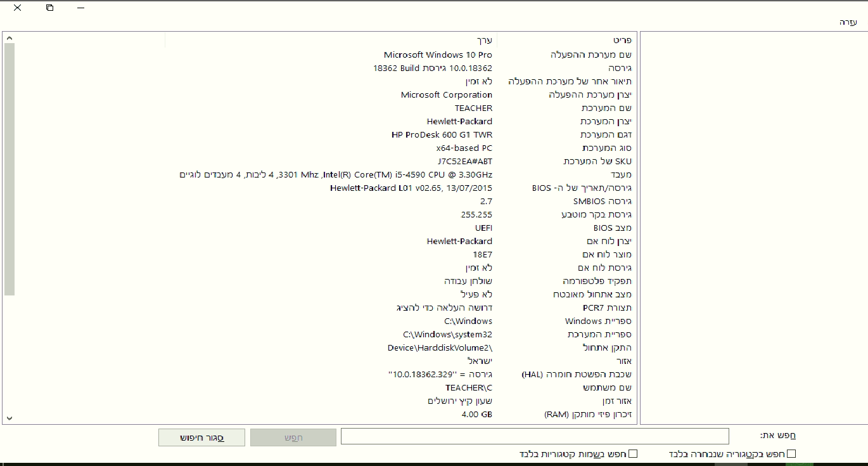Select the HP ProDesk 600 G1 TWR value
Screen dimensions: 868x466
pos(442,135)
